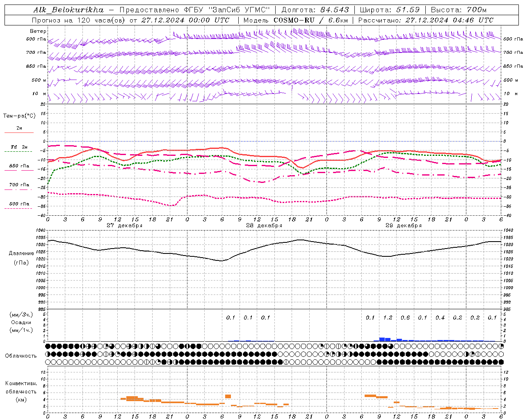
Task: Click the 29 декабря date label
Action: click(x=404, y=226)
